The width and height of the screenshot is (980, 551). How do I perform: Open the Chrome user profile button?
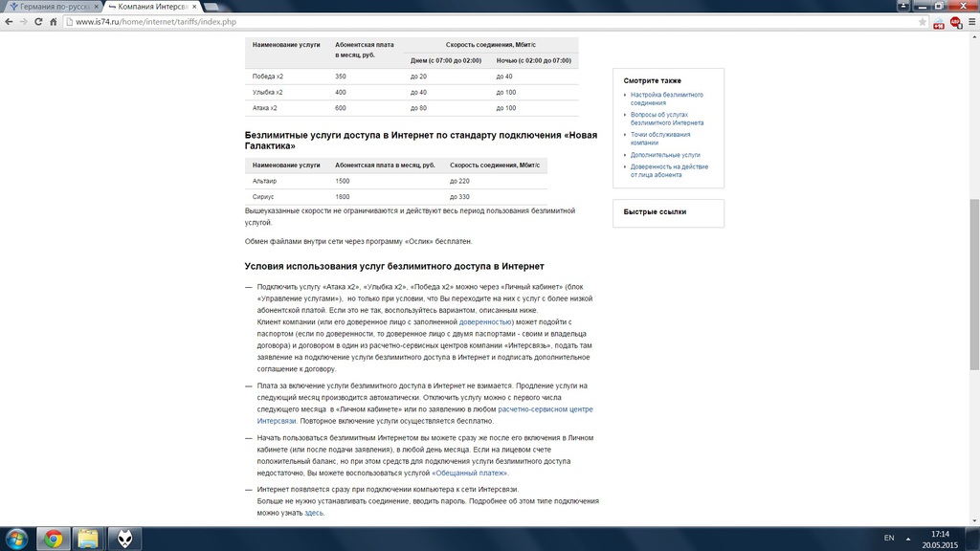(x=903, y=6)
